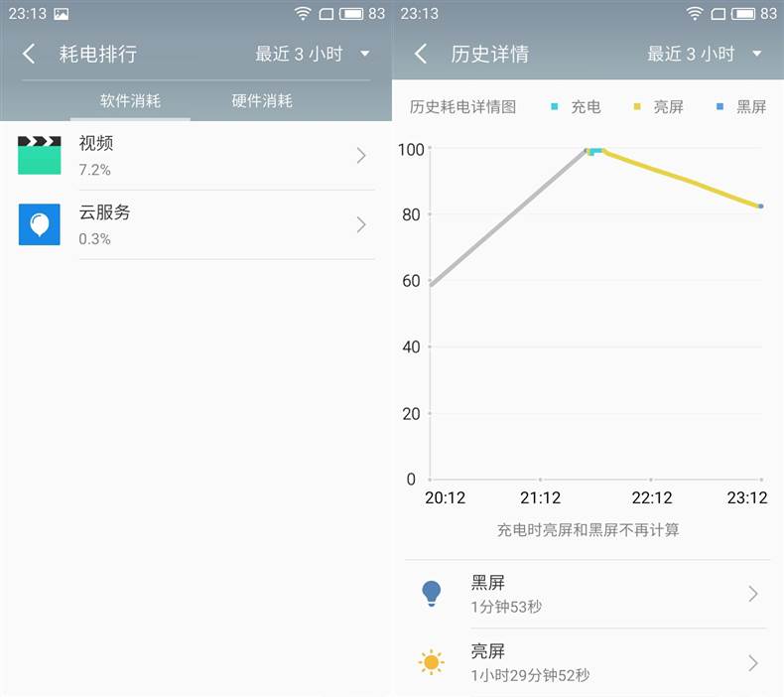Switch to the 硬件消耗 tab
Image resolution: width=784 pixels, height=697 pixels.
[262, 100]
